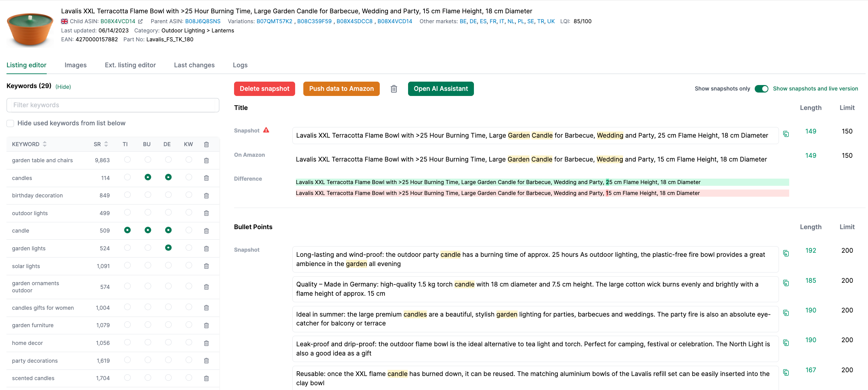Open the Last changes tab
This screenshot has width=868, height=390.
coord(194,65)
